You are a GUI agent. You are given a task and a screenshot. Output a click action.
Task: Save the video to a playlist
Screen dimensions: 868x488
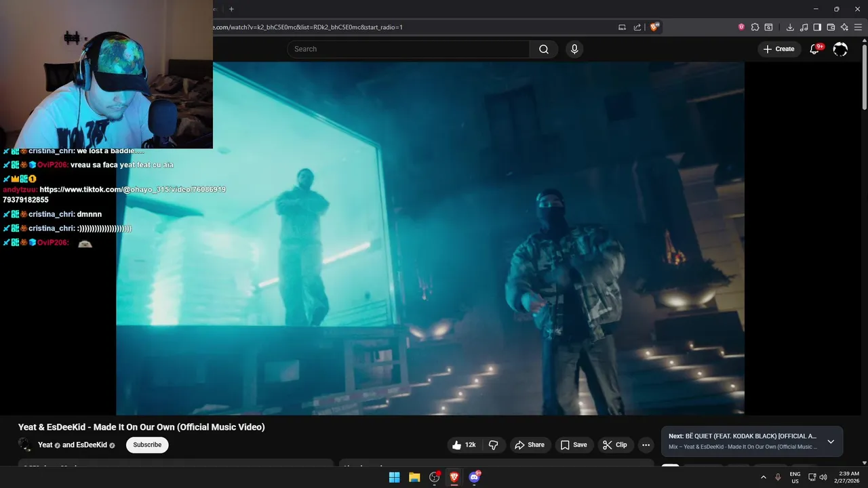click(x=574, y=445)
